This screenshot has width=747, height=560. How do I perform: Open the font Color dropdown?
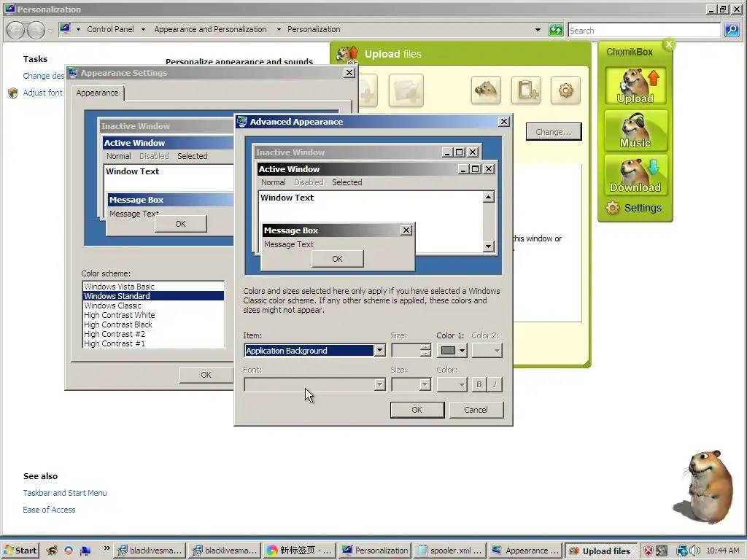coord(452,384)
